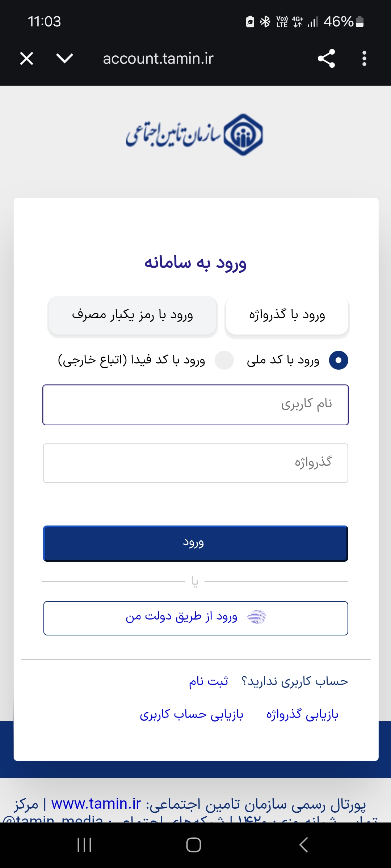
Task: Tap the share icon
Action: [326, 59]
